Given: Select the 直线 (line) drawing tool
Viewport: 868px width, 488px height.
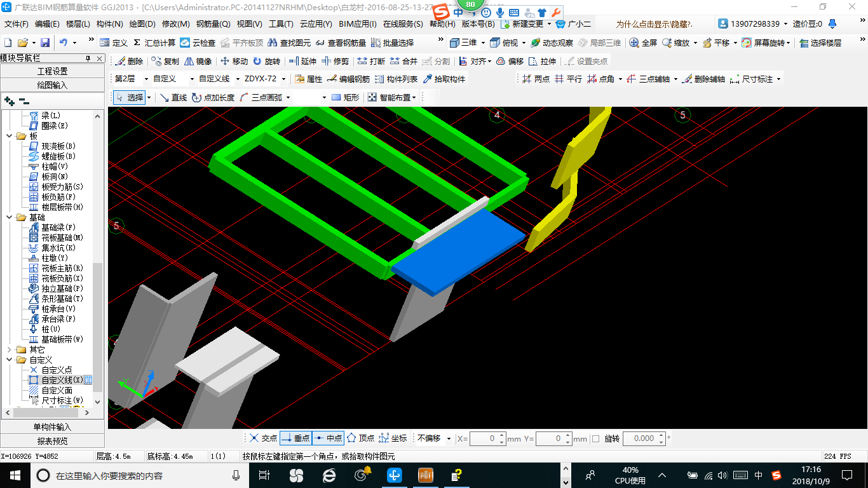Looking at the screenshot, I should coord(173,97).
